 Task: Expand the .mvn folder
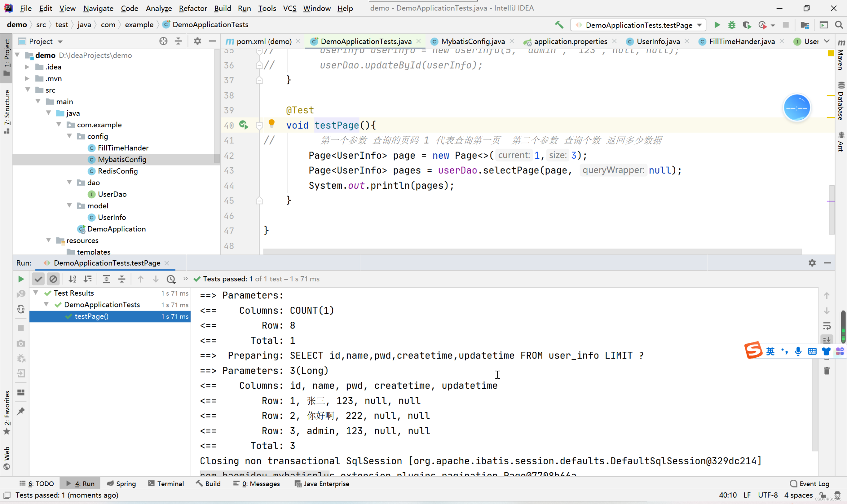pos(27,78)
